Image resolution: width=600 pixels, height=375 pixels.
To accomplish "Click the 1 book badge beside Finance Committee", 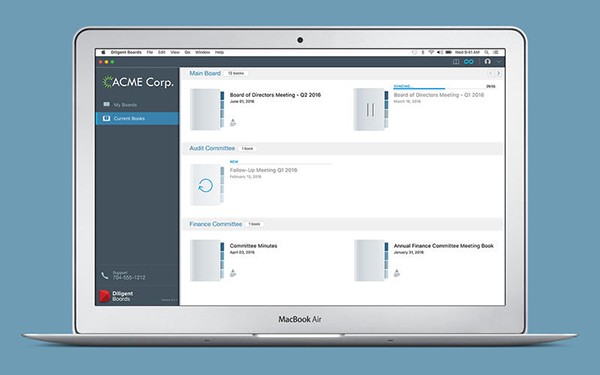I will point(254,224).
